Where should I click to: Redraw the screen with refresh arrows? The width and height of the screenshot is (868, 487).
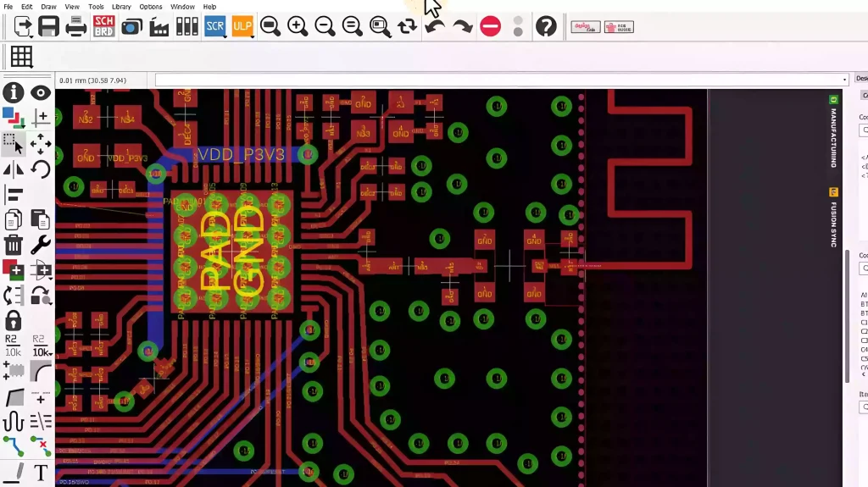(x=407, y=26)
